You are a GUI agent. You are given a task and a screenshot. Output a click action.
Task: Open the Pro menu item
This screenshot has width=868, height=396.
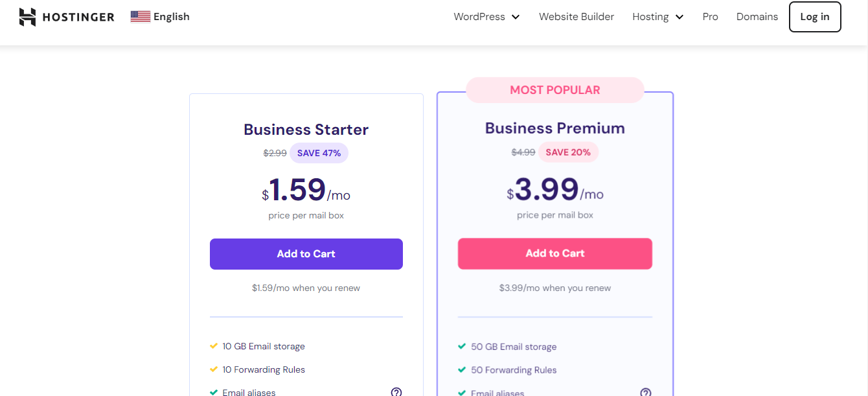tap(710, 17)
